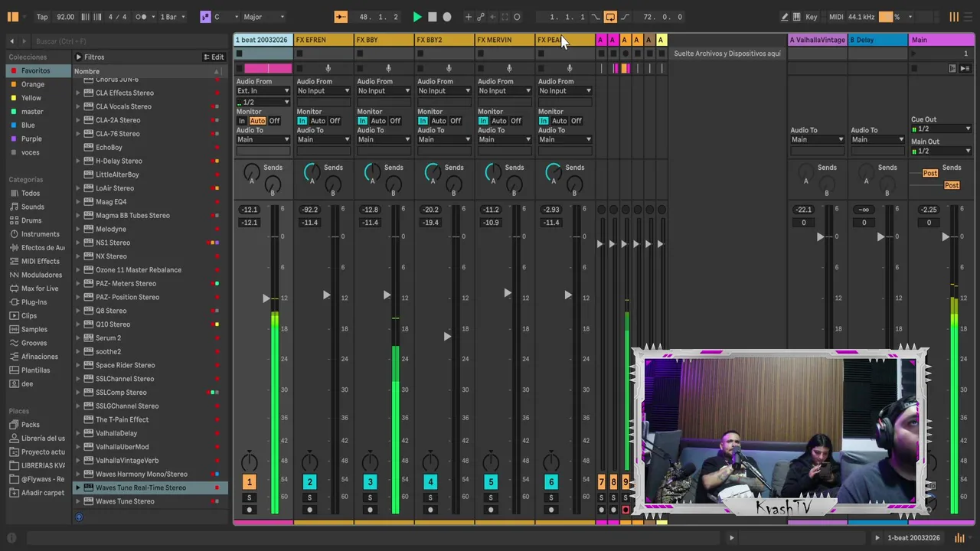Toggle the browser panel icon at top left
Image resolution: width=980 pixels, height=551 pixels.
12,17
